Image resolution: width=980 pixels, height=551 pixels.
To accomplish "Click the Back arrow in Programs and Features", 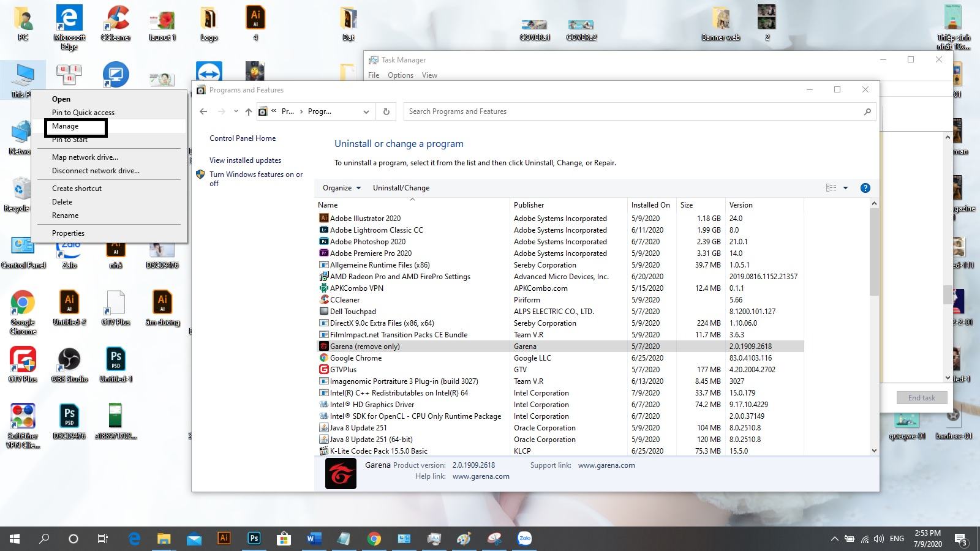I will (x=203, y=111).
